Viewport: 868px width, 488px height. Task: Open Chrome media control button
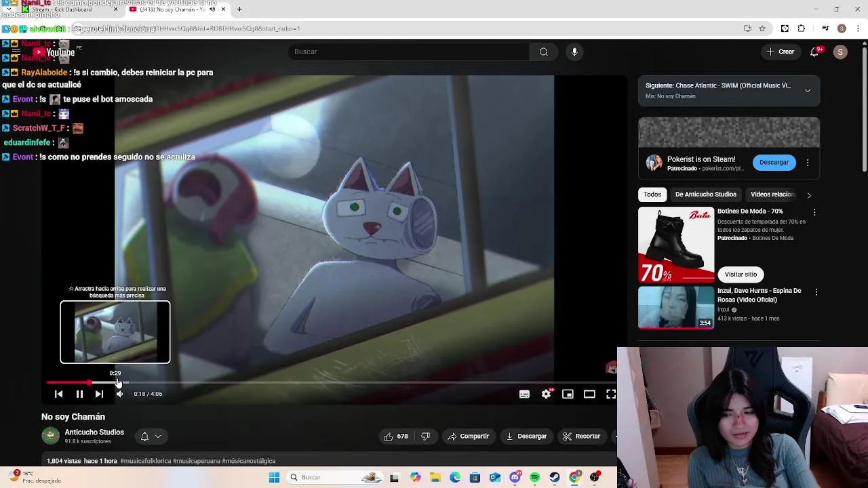coord(825,28)
